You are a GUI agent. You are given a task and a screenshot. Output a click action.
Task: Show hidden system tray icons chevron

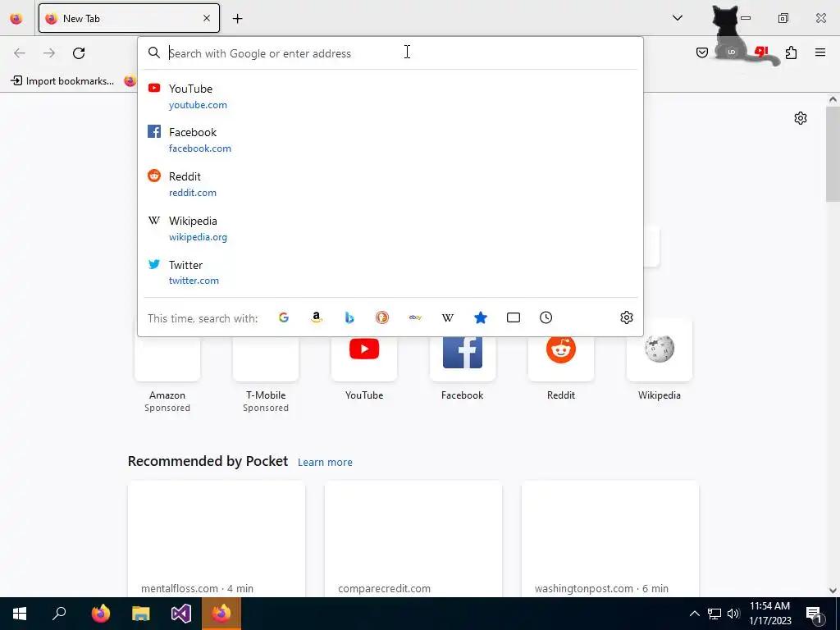pyautogui.click(x=694, y=614)
